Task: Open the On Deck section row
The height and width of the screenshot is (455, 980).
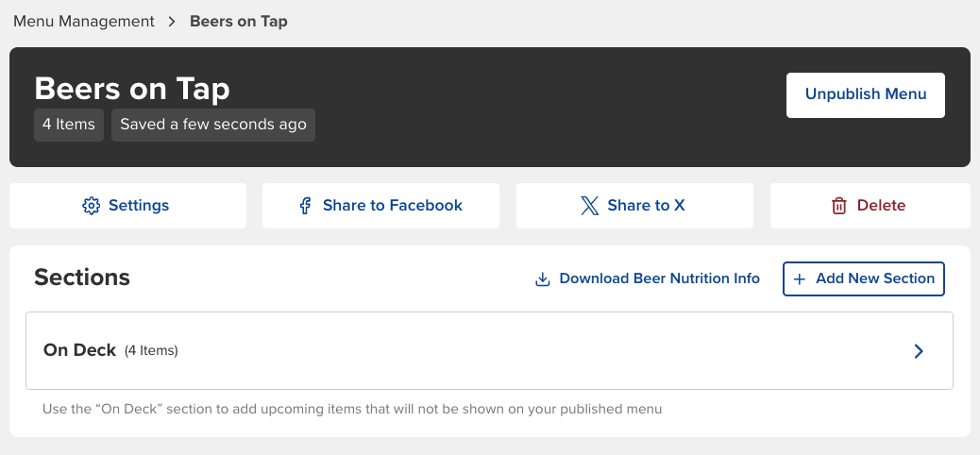Action: point(472,351)
